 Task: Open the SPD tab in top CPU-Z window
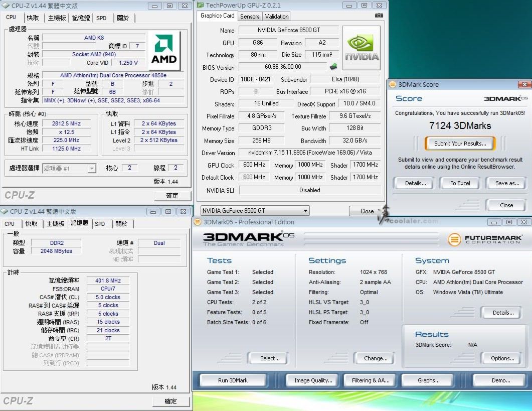[101, 18]
